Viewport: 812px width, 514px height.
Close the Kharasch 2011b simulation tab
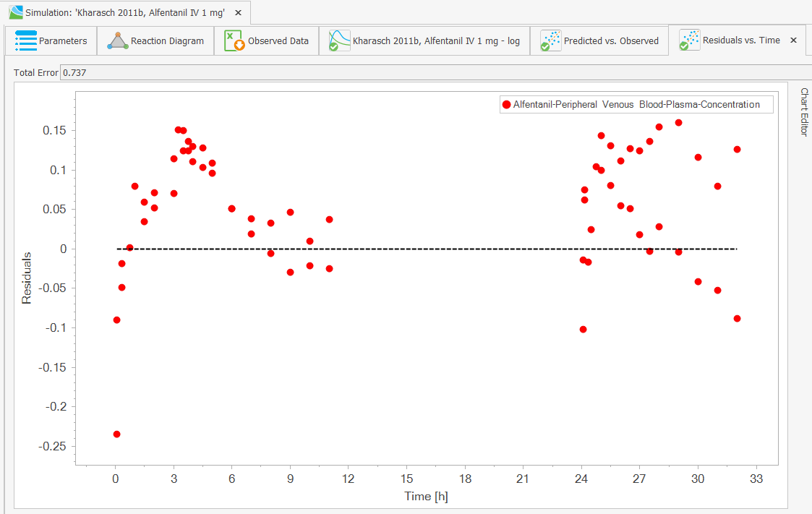pos(239,13)
